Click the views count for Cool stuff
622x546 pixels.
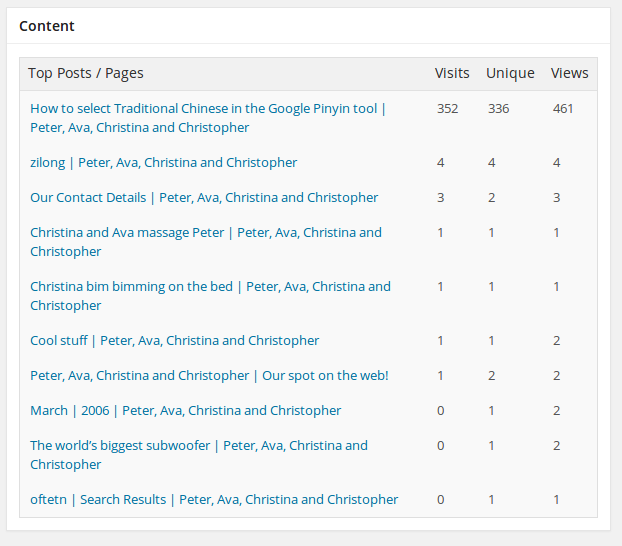[x=557, y=340]
